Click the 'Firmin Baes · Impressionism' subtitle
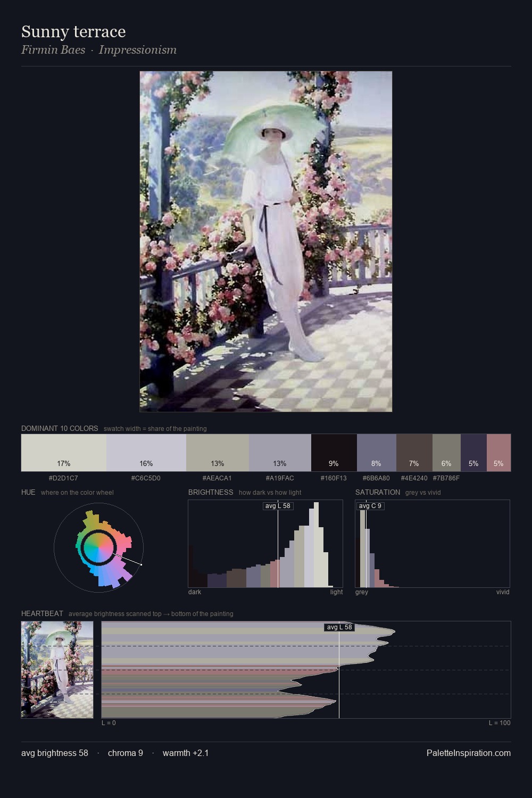Screen dimensions: 532x798 (x=99, y=50)
